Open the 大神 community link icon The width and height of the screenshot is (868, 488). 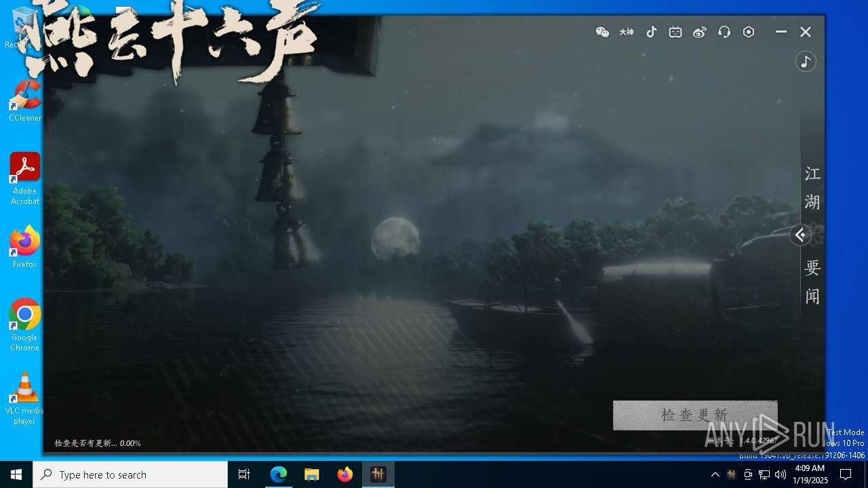[x=627, y=32]
